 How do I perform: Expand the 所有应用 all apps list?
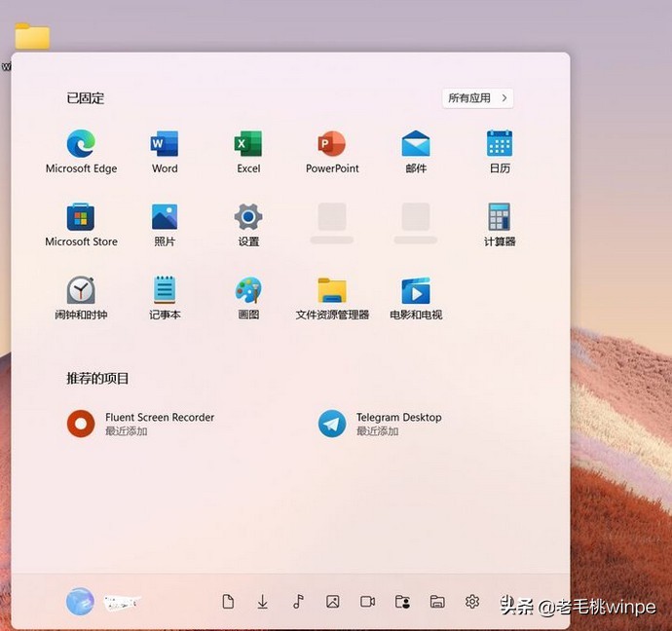click(x=478, y=98)
